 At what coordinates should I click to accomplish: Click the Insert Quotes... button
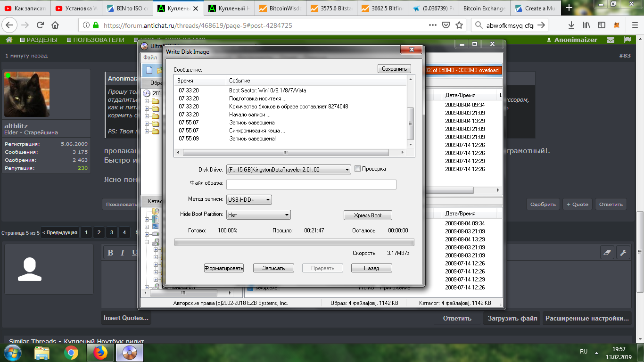pyautogui.click(x=126, y=318)
